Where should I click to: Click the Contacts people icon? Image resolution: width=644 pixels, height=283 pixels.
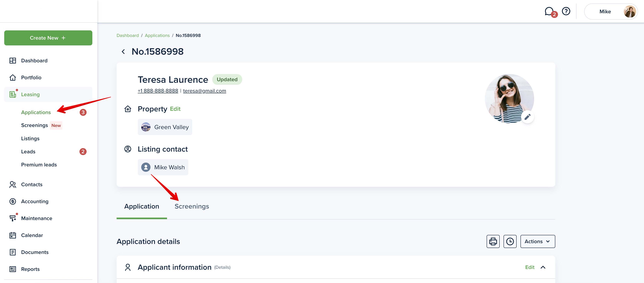point(13,184)
